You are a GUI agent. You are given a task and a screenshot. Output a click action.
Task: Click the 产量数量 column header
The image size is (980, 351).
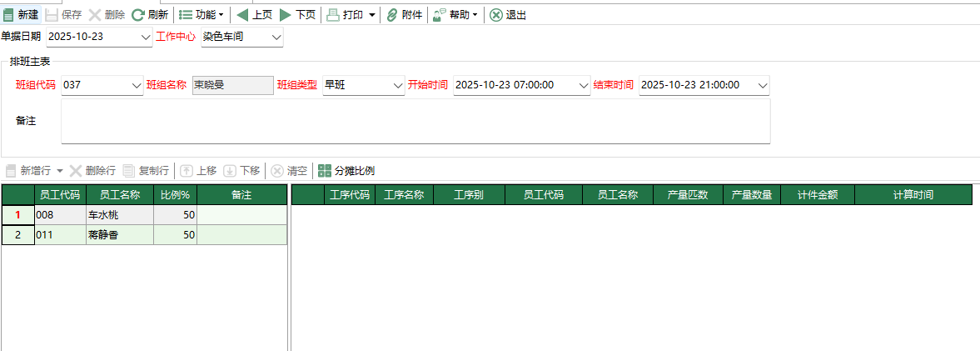(752, 194)
